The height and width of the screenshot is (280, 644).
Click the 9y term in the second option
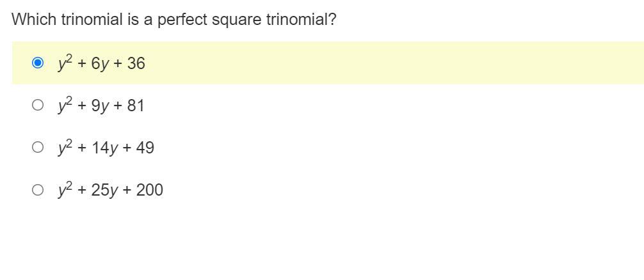coord(100,107)
